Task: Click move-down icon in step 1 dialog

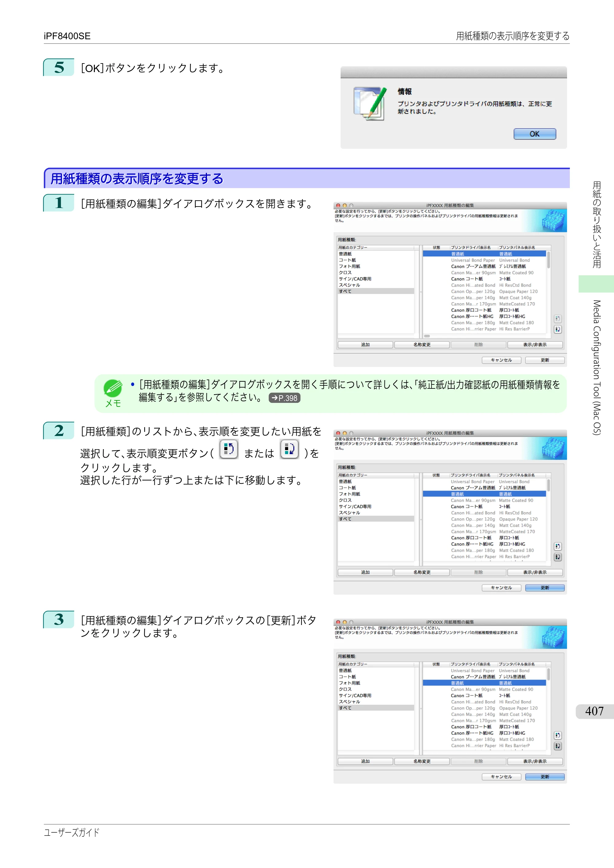Action: pos(558,329)
